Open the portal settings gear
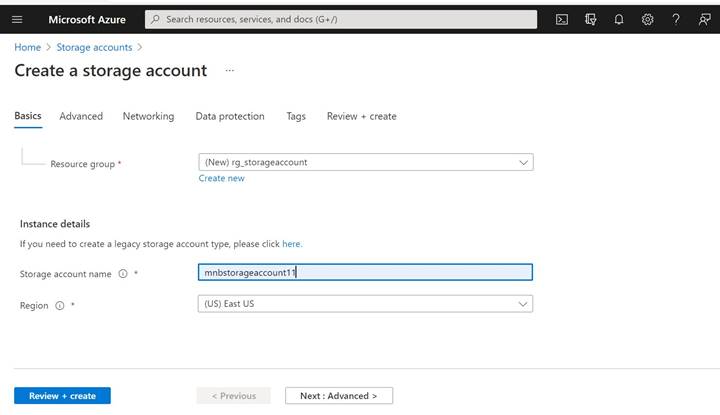This screenshot has width=720, height=415. pos(647,19)
